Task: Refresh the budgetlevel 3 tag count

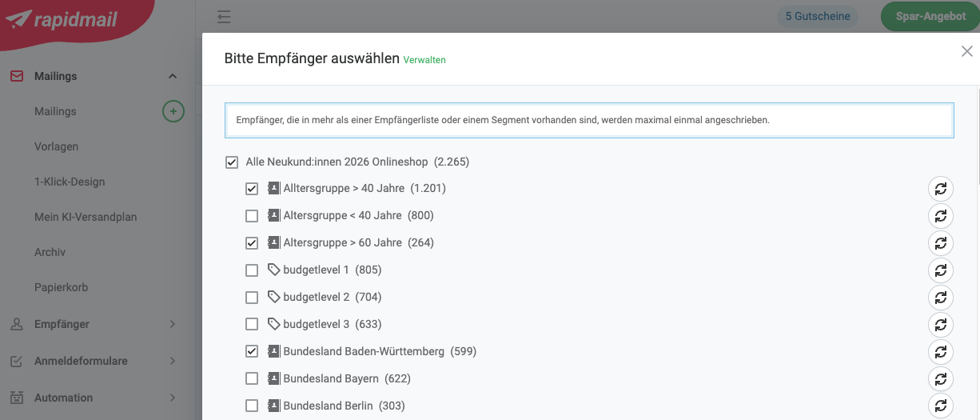Action: coord(941,324)
